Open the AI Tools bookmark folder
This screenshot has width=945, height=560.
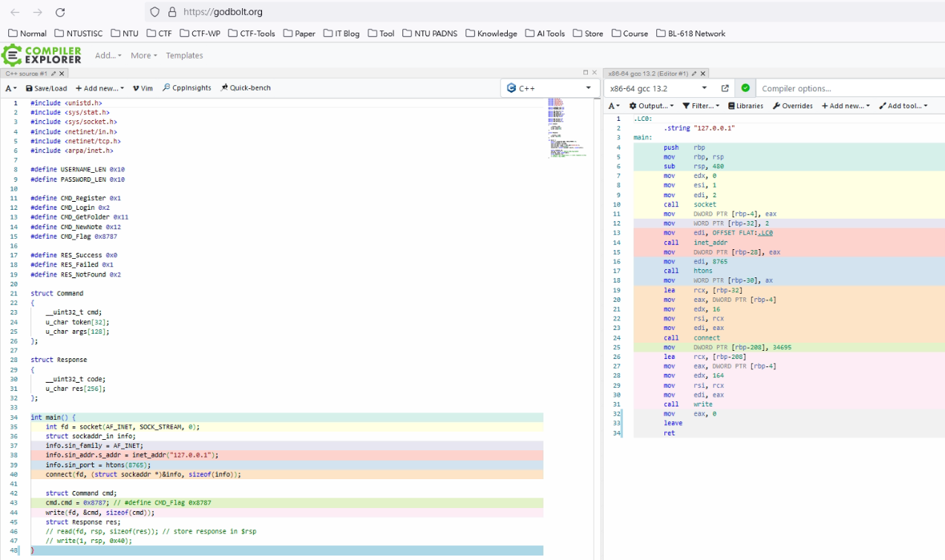[545, 33]
